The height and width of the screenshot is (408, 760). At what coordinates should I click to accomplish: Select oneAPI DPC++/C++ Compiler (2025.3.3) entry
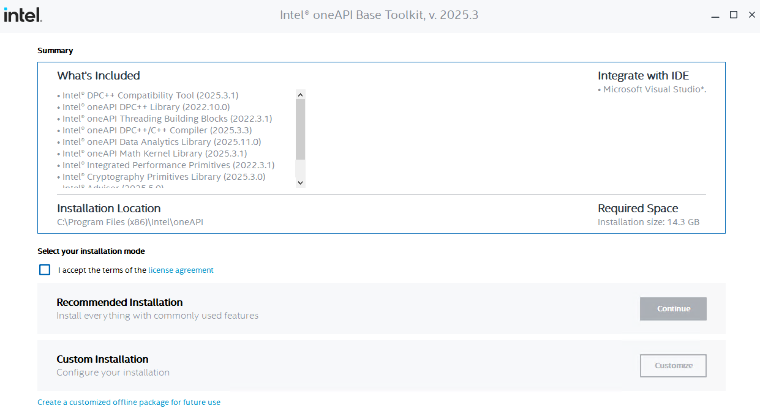155,130
